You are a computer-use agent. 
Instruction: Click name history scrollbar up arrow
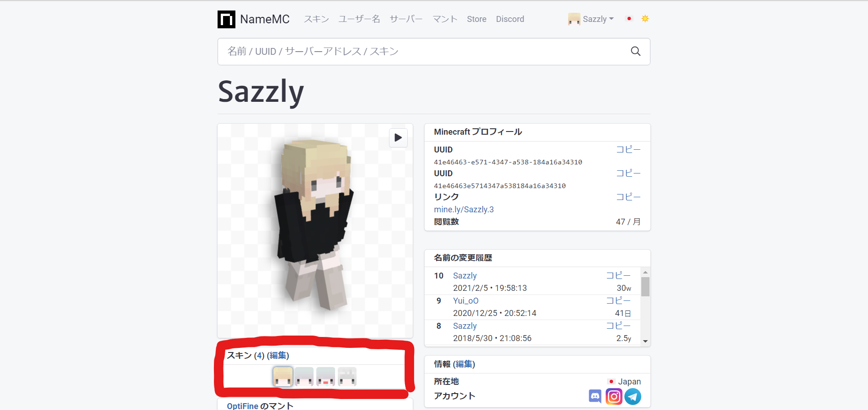click(x=645, y=272)
